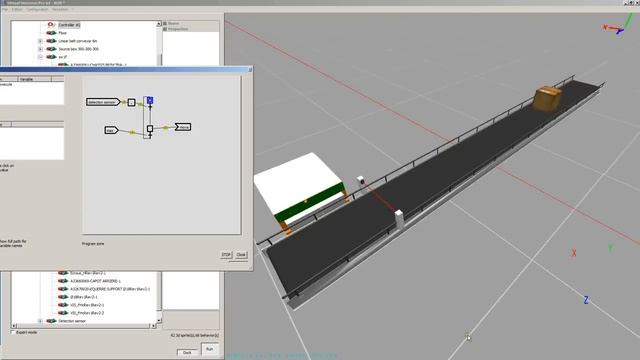Click the CAPOT ARRIERE-1 part icon
The image size is (640, 360).
pos(63,281)
